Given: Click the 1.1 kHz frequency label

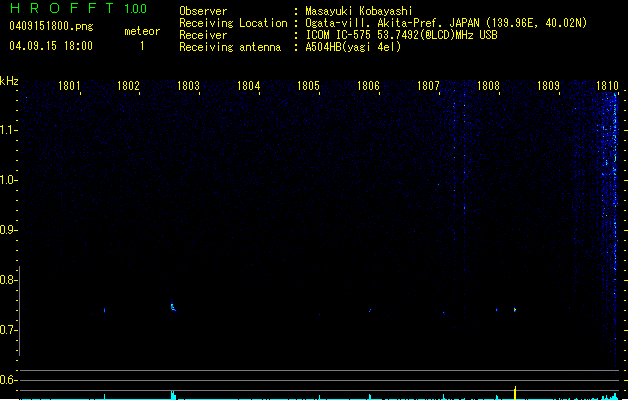Looking at the screenshot, I should click(x=8, y=130).
